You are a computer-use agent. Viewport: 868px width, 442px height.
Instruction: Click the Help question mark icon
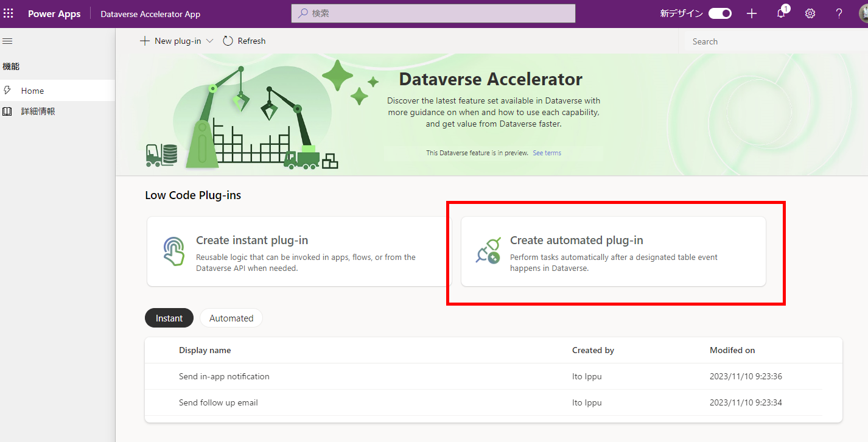click(839, 13)
